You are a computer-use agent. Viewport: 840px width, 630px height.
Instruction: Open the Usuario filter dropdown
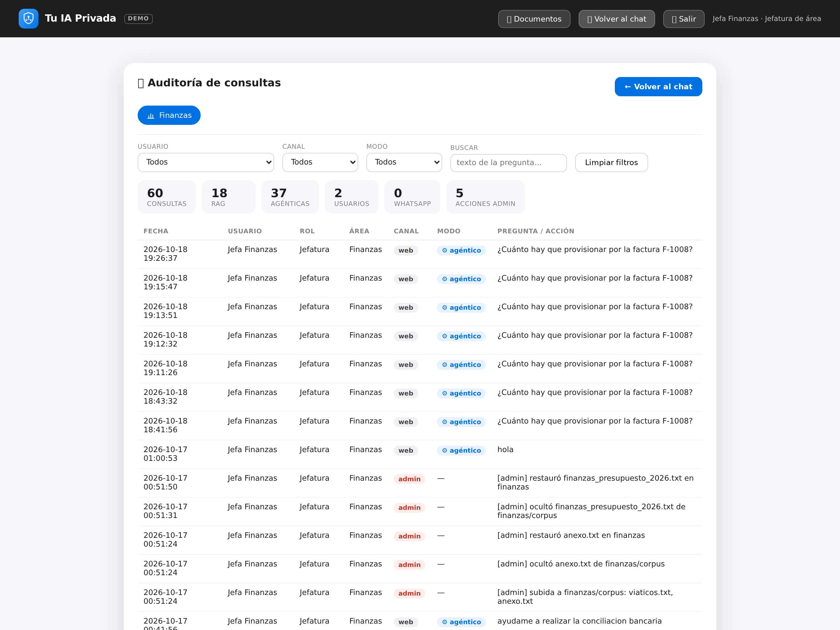tap(206, 162)
